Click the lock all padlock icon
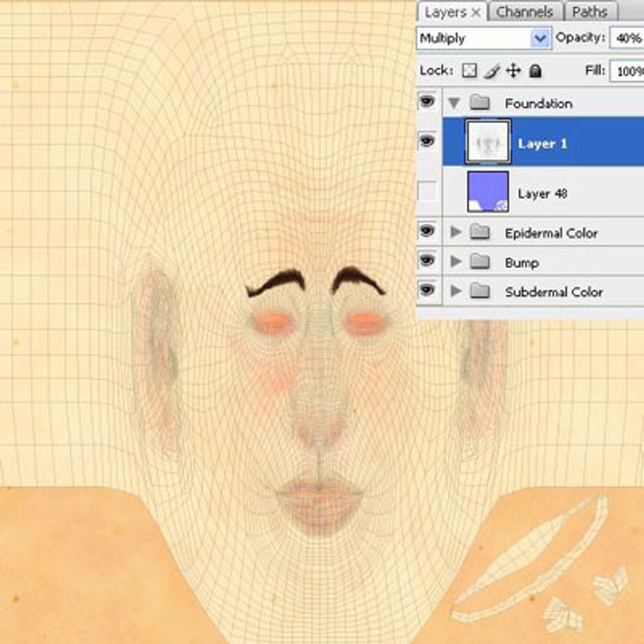Screen dimensions: 644x644 tap(535, 70)
